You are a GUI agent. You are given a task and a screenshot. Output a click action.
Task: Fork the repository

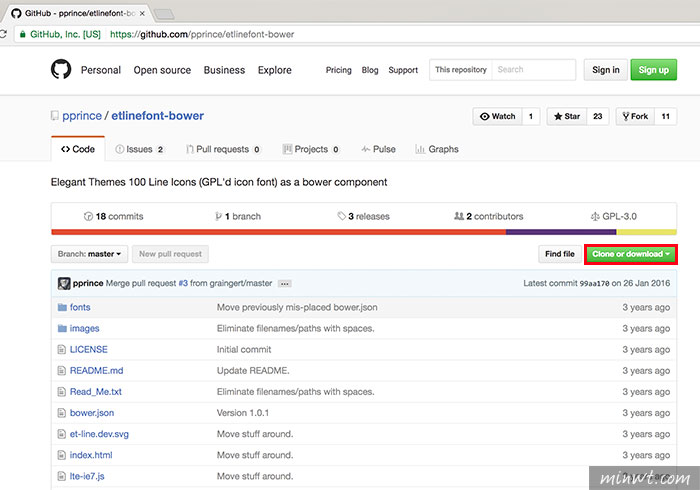point(635,116)
